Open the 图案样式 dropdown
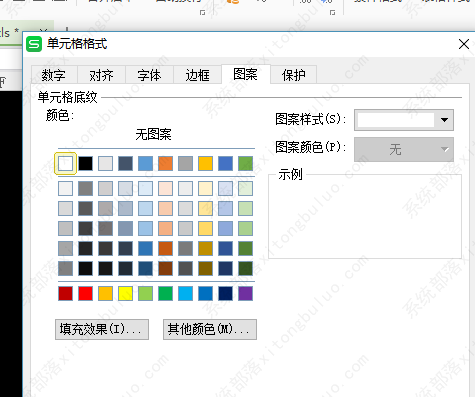The width and height of the screenshot is (475, 397). (404, 120)
